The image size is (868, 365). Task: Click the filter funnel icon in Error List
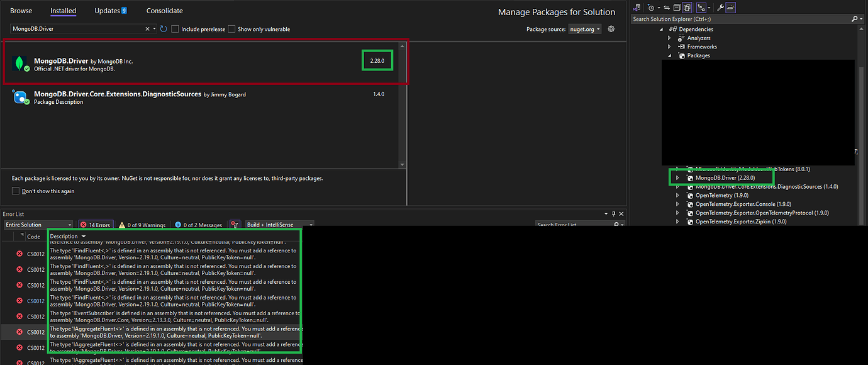234,224
